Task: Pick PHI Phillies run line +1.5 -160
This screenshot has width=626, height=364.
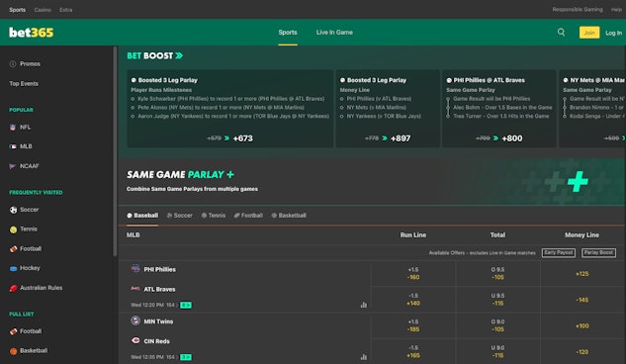Action: click(x=413, y=273)
